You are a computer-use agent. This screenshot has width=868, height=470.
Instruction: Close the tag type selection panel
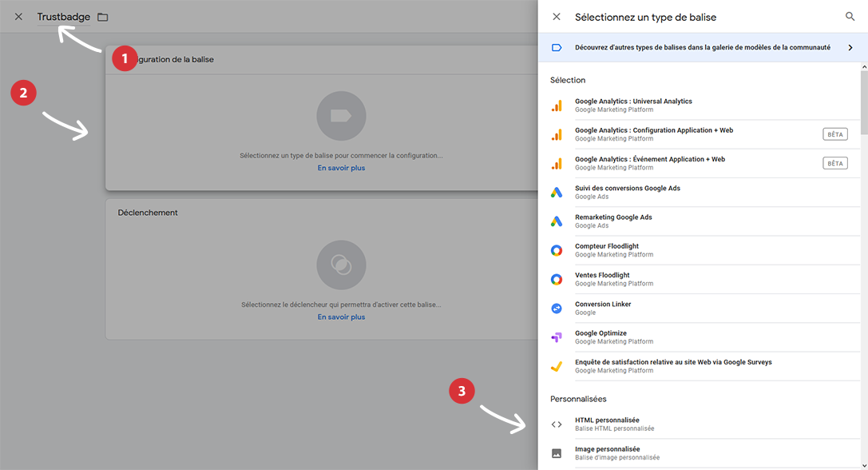tap(557, 17)
